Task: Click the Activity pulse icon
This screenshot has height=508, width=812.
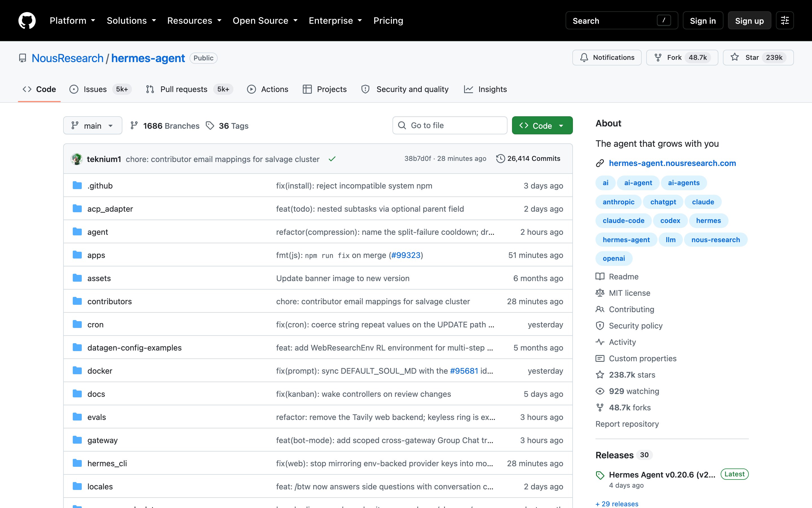Action: coord(600,342)
